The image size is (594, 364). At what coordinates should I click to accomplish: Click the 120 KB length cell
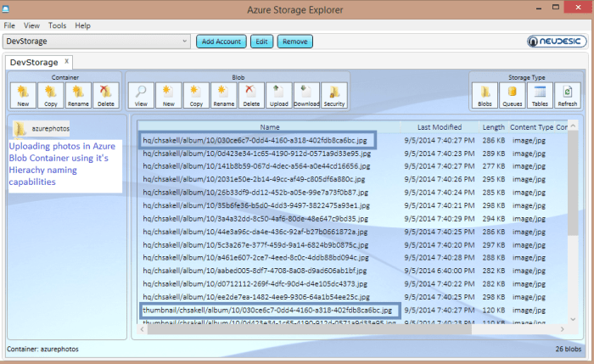tap(494, 311)
